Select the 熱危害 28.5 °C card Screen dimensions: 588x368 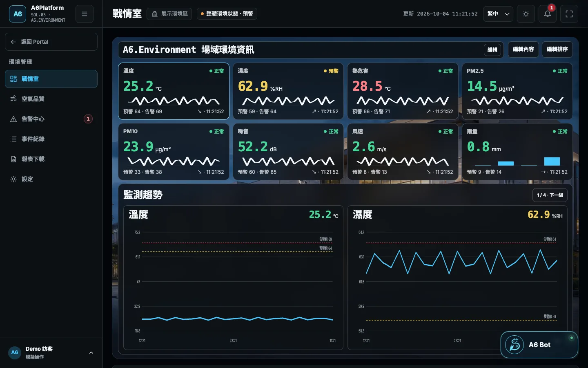pos(403,91)
